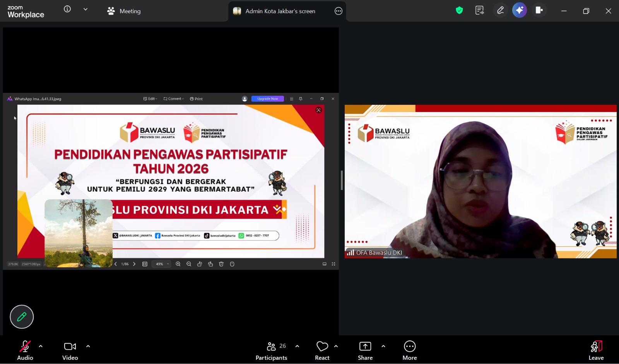Expand dropdown chevron beside meeting info
This screenshot has width=619, height=364.
click(x=85, y=9)
